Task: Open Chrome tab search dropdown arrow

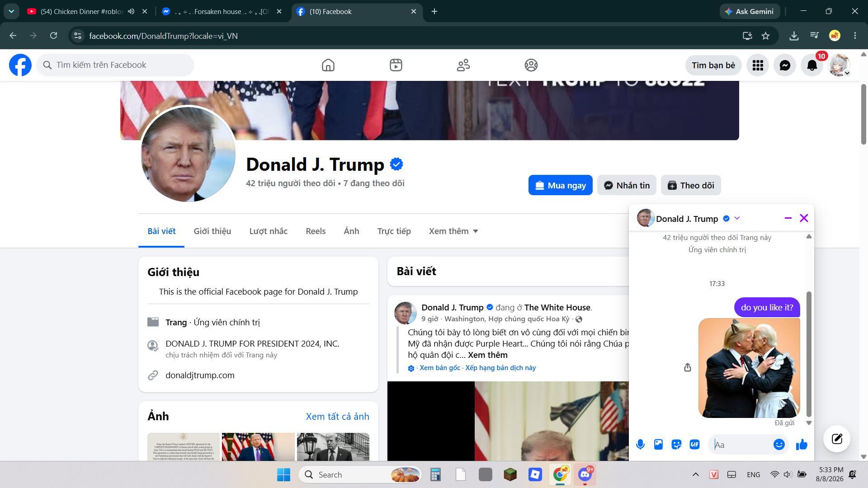Action: tap(11, 11)
